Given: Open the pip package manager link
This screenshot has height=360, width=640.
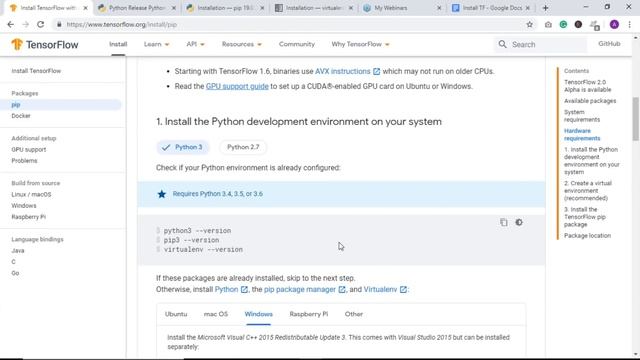Looking at the screenshot, I should click(x=300, y=289).
